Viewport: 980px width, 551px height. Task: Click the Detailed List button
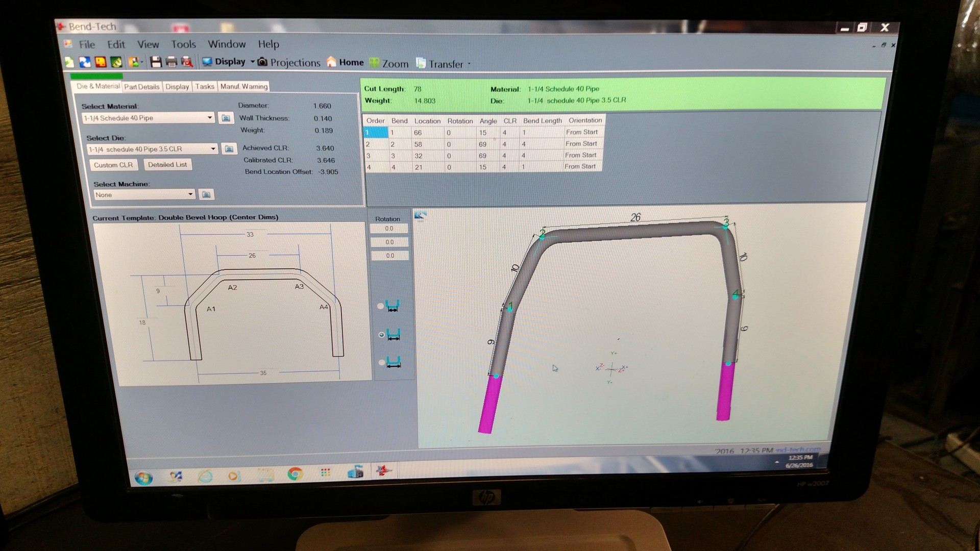click(x=167, y=165)
